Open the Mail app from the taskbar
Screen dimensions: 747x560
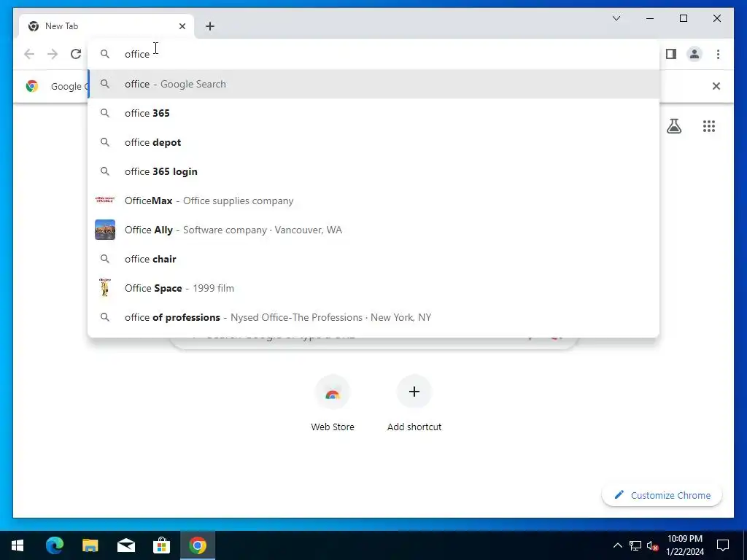point(125,545)
